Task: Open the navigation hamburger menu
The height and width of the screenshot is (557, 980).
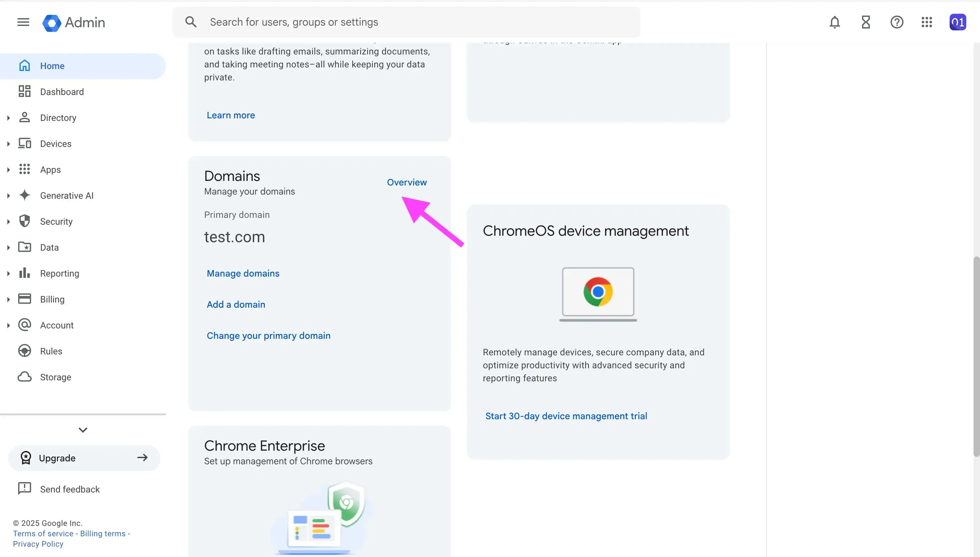Action: [x=23, y=22]
